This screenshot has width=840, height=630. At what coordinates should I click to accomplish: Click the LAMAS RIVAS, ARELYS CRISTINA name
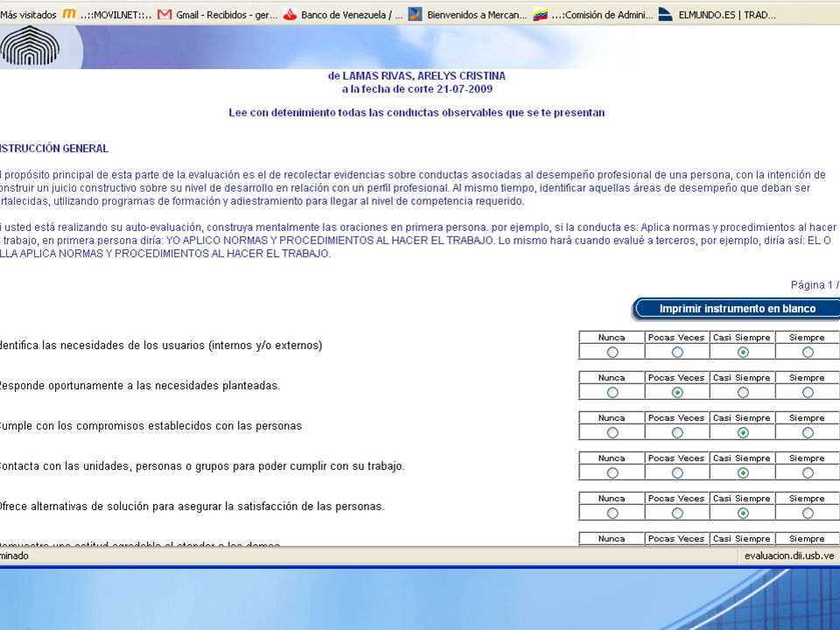coord(423,76)
